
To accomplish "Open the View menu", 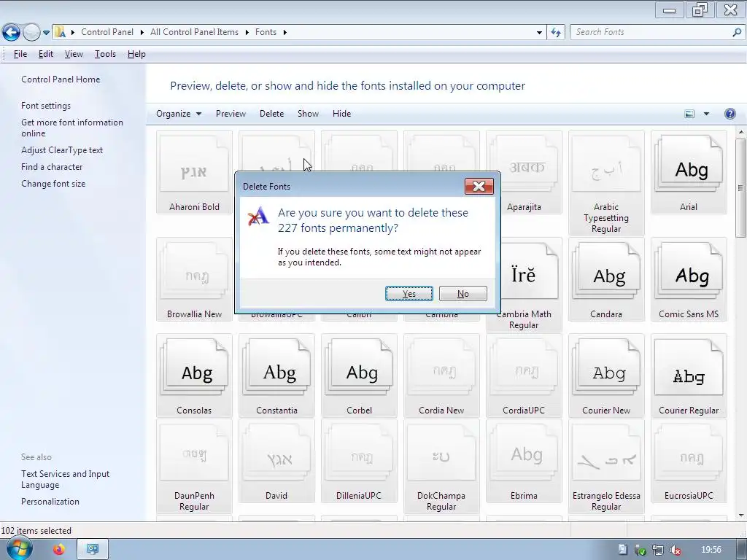I will click(x=74, y=54).
